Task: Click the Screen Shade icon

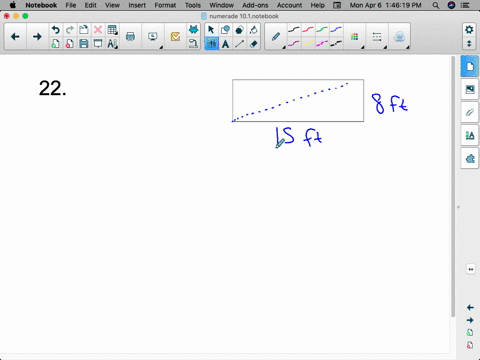Action: [98, 43]
